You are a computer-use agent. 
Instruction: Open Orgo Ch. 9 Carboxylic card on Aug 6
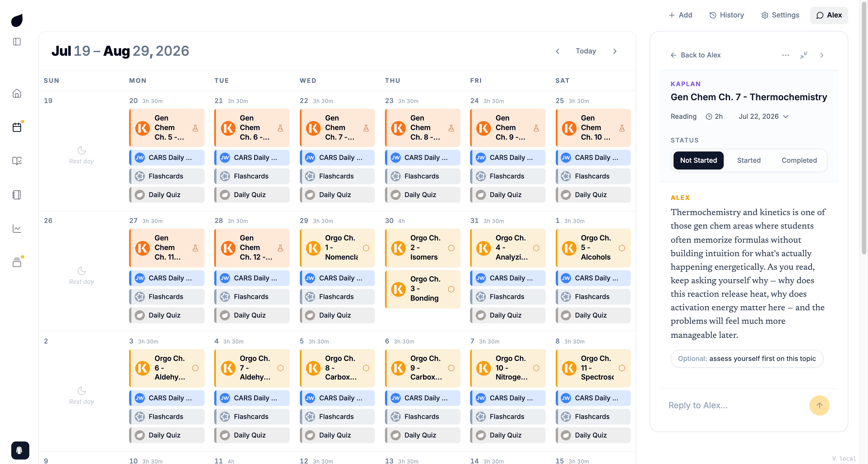[x=422, y=368]
